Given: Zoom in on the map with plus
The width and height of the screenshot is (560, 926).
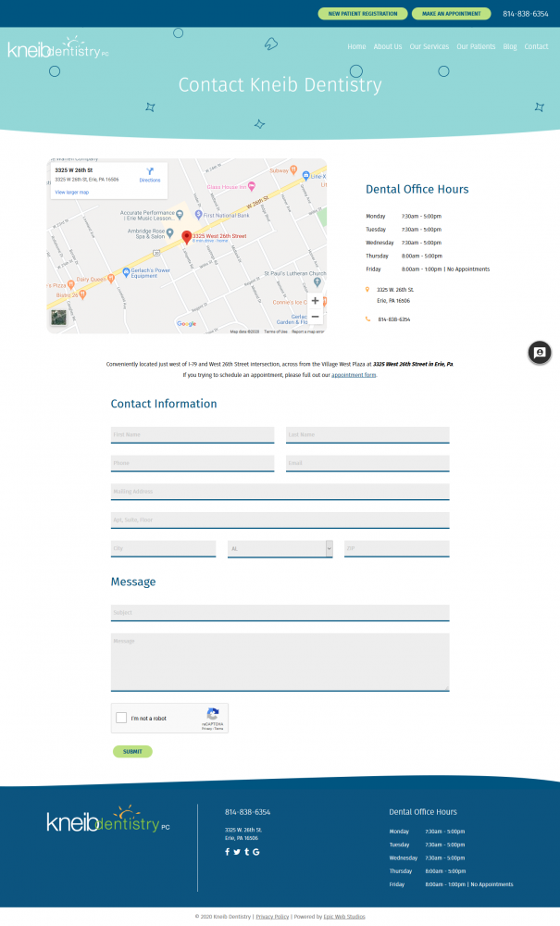Looking at the screenshot, I should (x=315, y=301).
